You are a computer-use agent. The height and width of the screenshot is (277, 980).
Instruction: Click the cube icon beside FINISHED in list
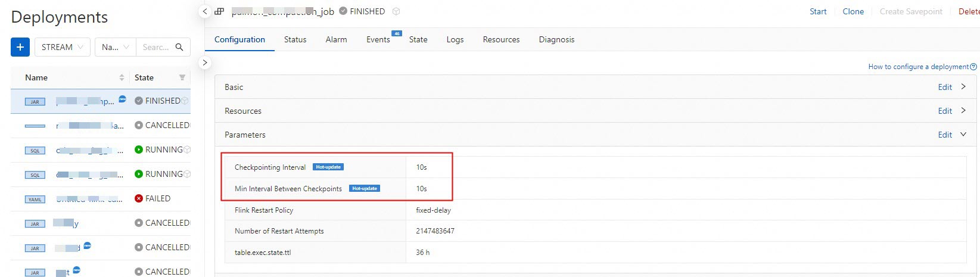click(x=185, y=101)
